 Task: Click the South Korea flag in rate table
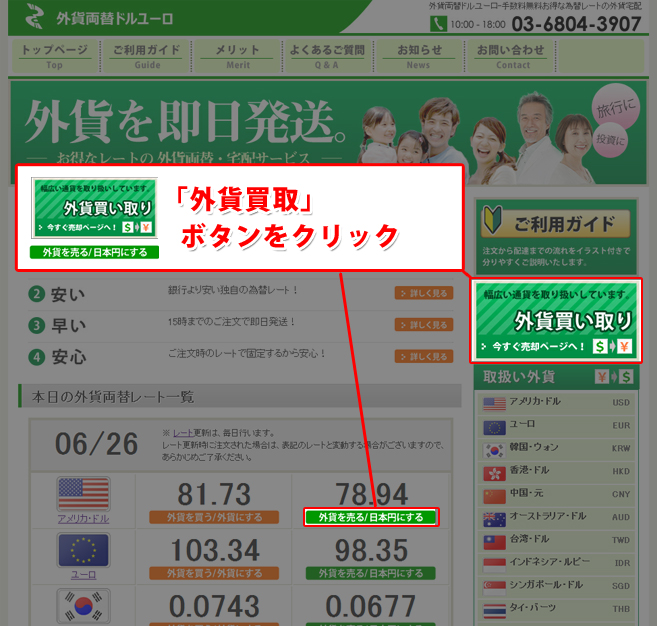point(83,606)
